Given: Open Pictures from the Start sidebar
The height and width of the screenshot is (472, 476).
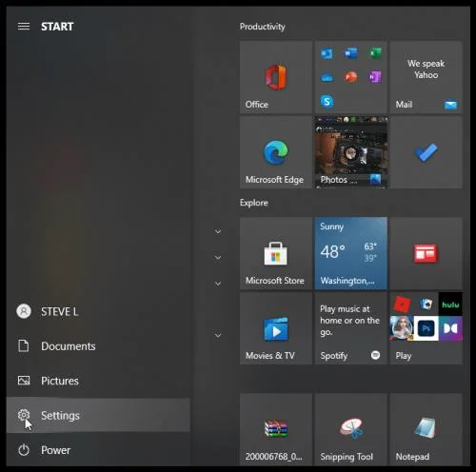Looking at the screenshot, I should [98, 381].
